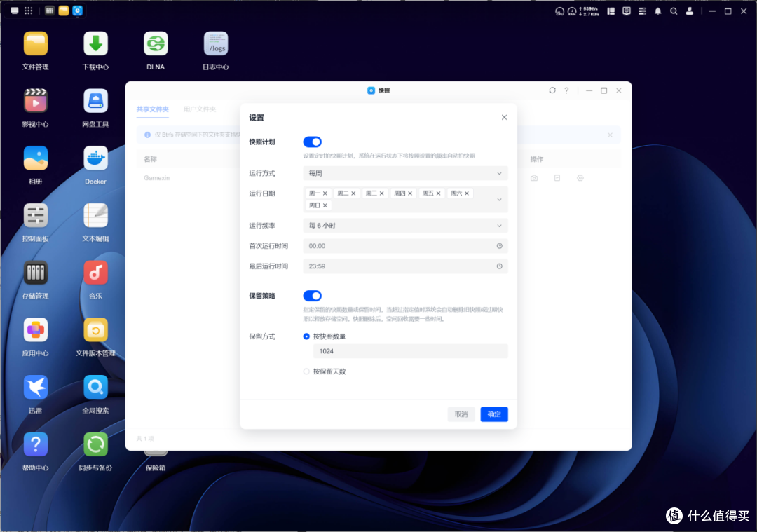The width and height of the screenshot is (757, 532).
Task: Toggle the 保留策略 switch
Action: (313, 296)
